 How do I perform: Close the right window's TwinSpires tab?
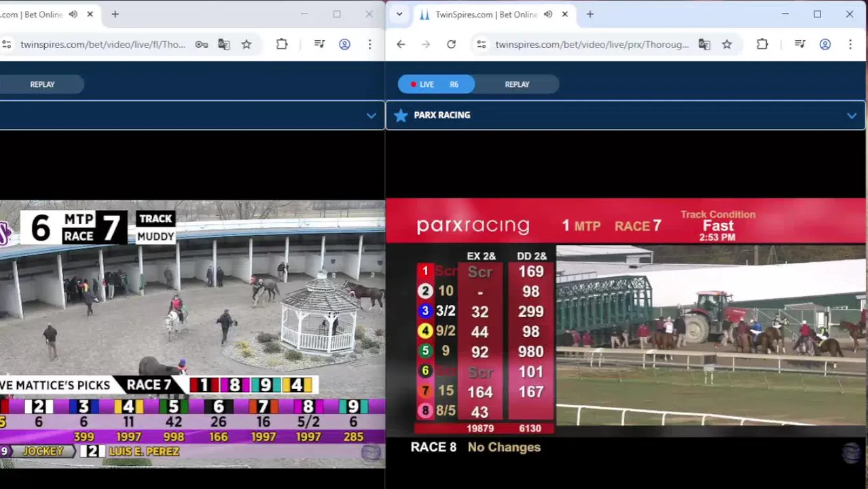(x=564, y=14)
